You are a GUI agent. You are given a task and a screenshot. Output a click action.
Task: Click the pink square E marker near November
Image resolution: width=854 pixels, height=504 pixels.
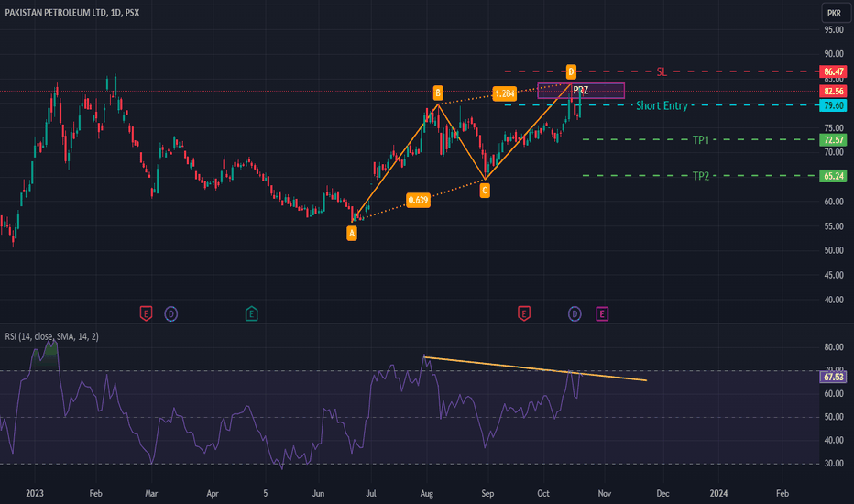pos(602,313)
